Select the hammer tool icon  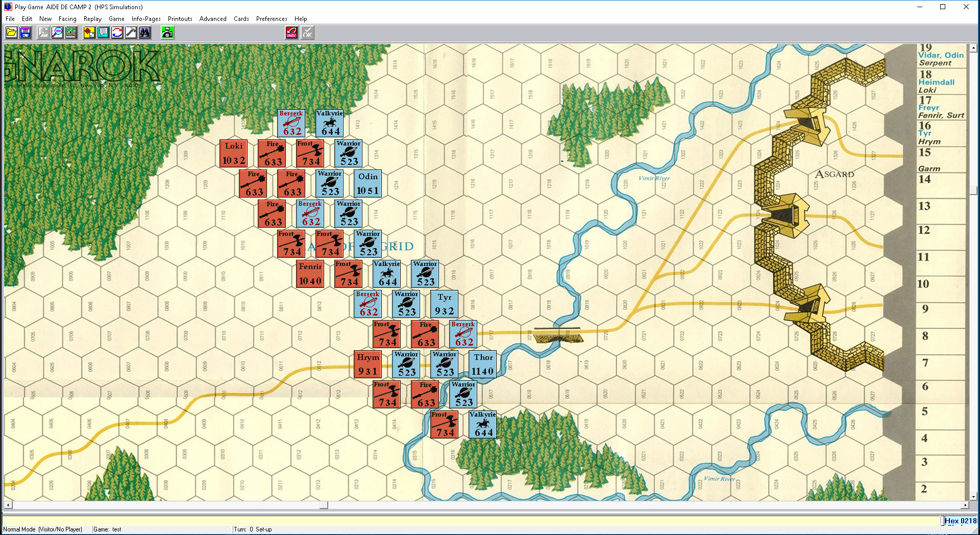point(131,33)
